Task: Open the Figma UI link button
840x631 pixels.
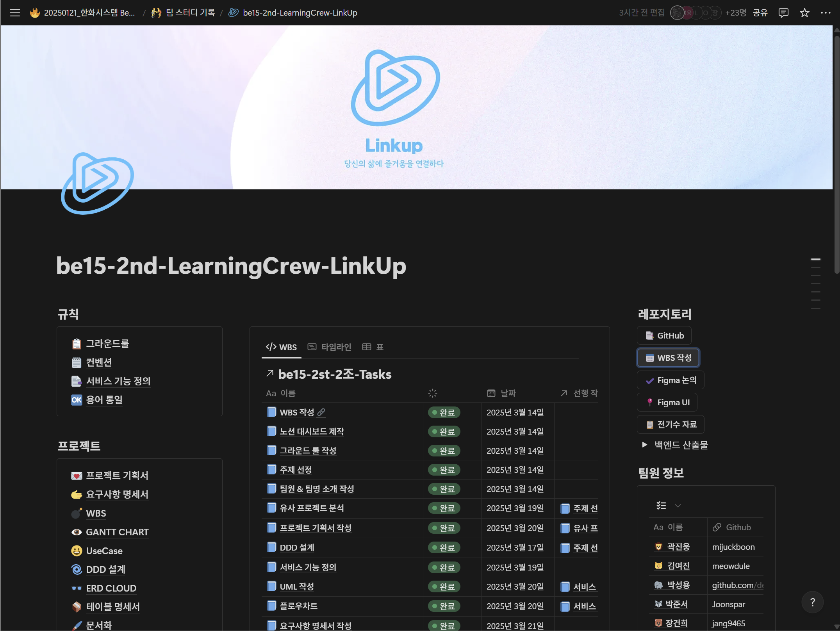Action: (x=667, y=403)
